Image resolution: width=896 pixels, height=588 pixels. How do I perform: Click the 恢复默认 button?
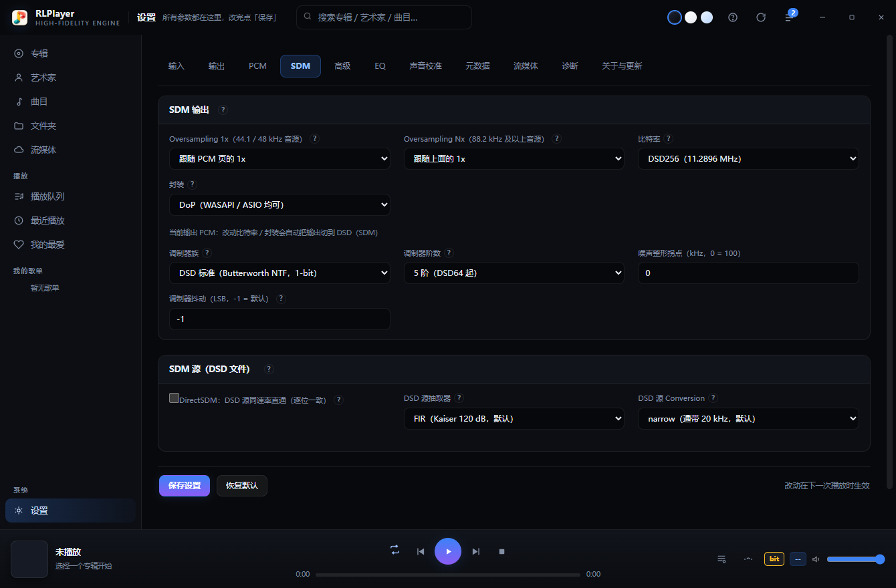coord(242,486)
